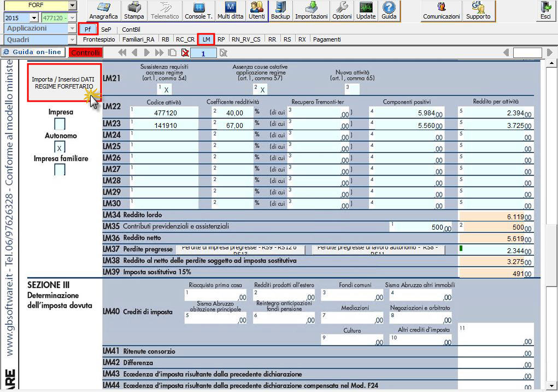Click LM40 Riacquisto prima casa field

click(216, 295)
